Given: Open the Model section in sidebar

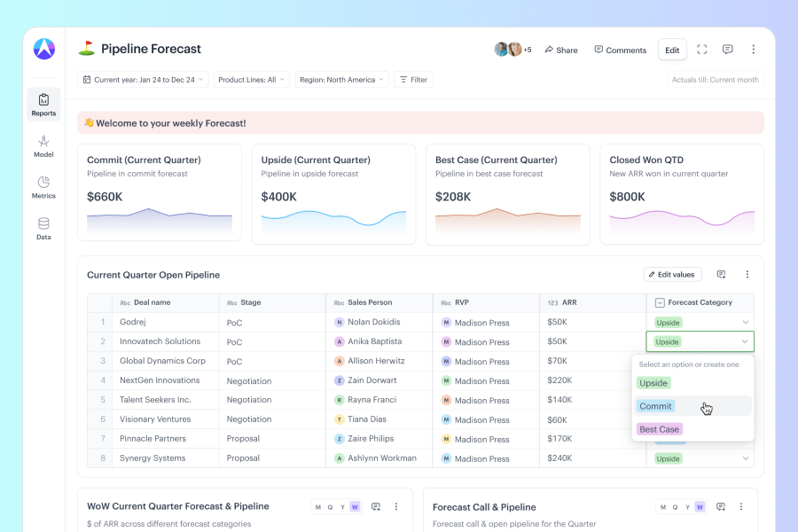Looking at the screenshot, I should (43, 145).
